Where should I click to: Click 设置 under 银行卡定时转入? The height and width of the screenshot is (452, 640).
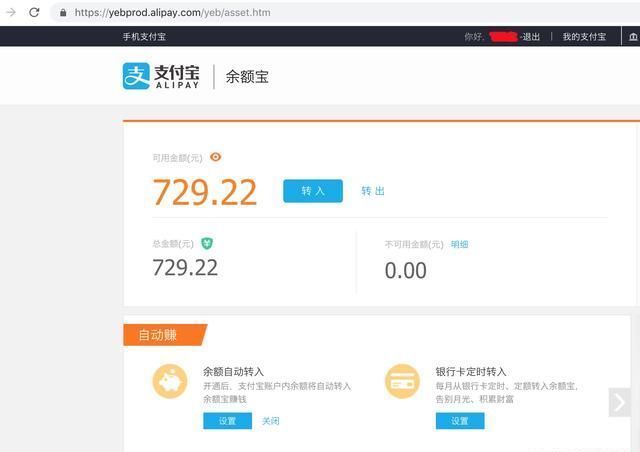[460, 421]
